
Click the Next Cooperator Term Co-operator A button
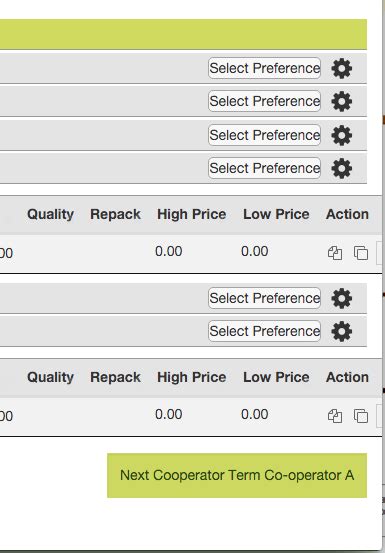click(x=237, y=475)
